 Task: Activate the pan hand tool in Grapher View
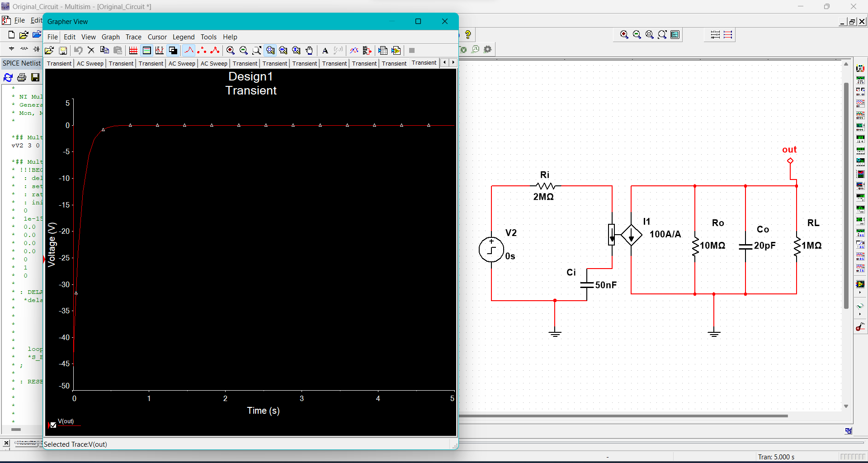click(309, 51)
